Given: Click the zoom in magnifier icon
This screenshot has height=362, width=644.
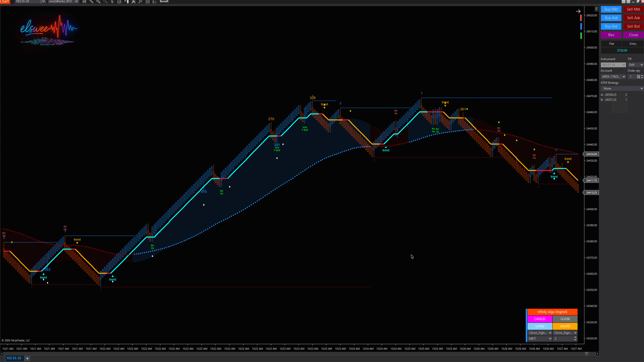Looking at the screenshot, I should pos(98,2).
